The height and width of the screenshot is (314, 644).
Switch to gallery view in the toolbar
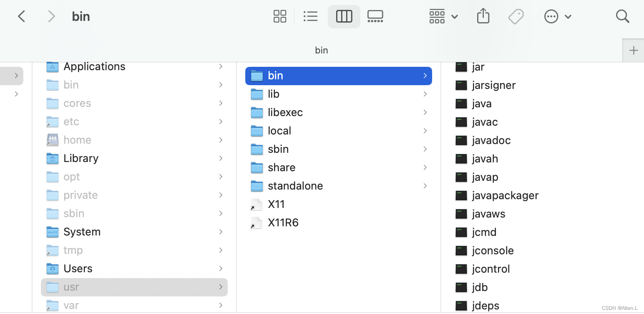click(375, 16)
